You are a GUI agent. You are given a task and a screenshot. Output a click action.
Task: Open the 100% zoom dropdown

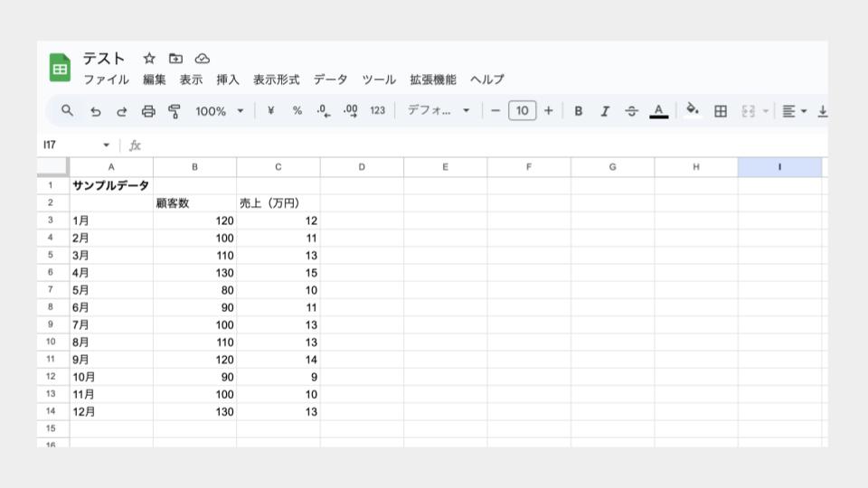click(x=220, y=111)
